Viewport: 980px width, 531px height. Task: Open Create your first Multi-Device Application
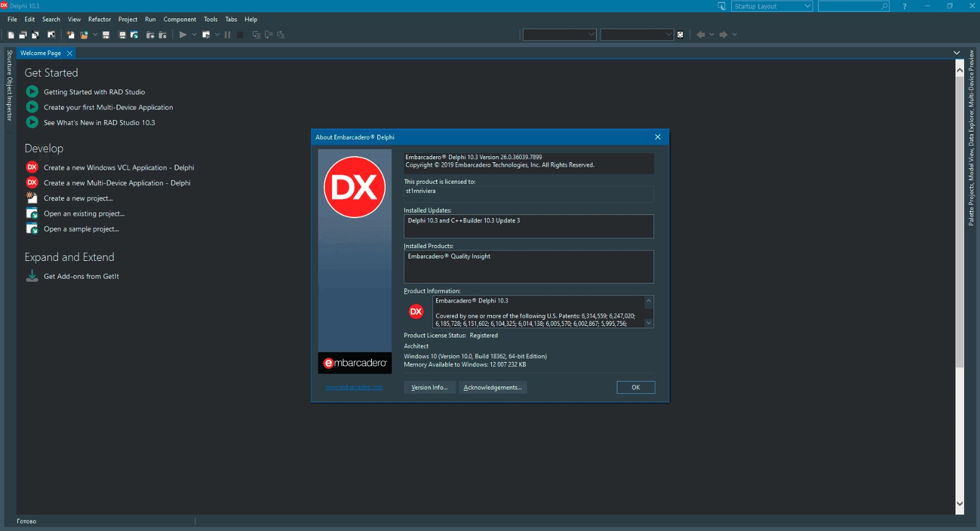[x=108, y=107]
